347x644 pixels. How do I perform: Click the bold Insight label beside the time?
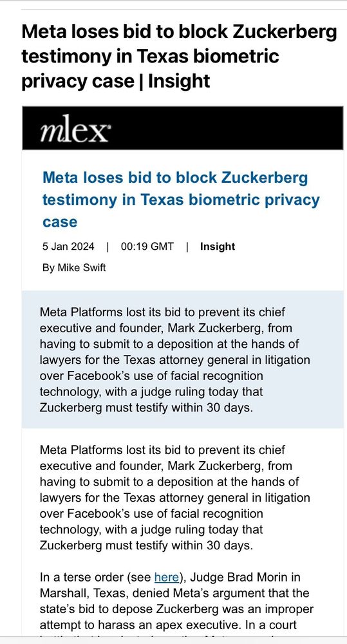pos(217,247)
